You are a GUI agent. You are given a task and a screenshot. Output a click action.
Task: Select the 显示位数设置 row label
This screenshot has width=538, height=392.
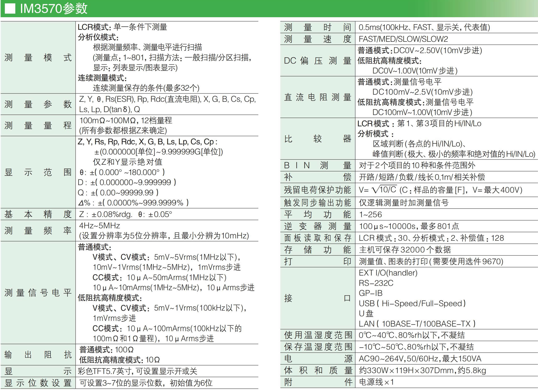(x=38, y=383)
